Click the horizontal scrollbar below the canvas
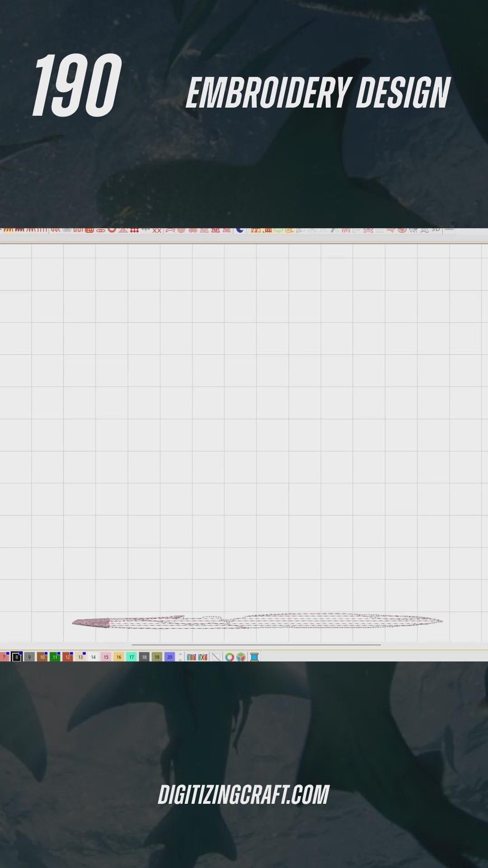Image resolution: width=488 pixels, height=868 pixels. [256, 645]
